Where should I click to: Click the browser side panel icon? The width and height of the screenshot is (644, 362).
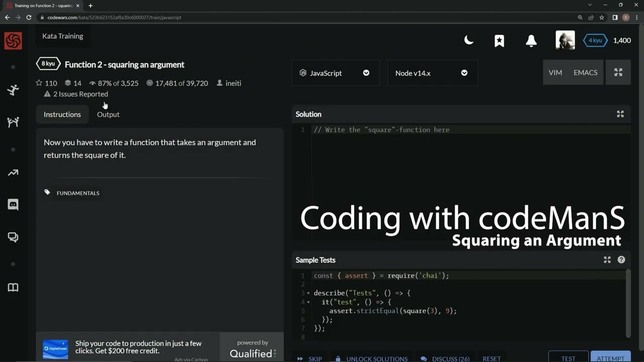(615, 17)
